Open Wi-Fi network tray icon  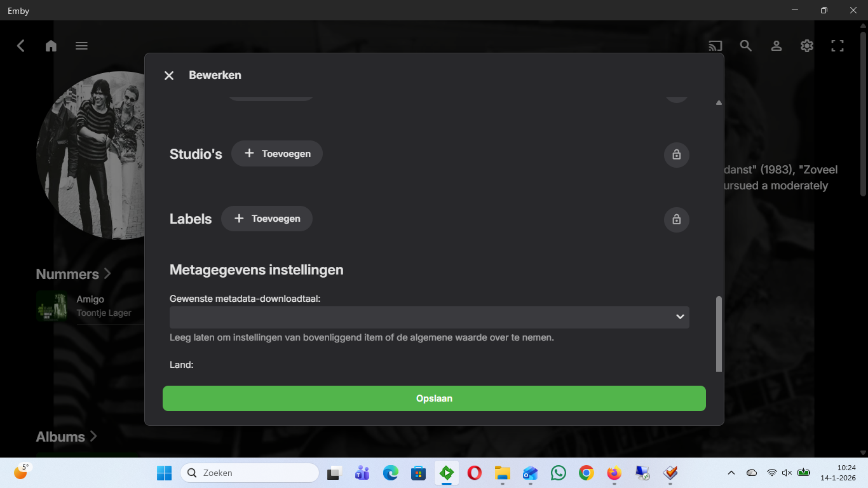[x=771, y=473]
